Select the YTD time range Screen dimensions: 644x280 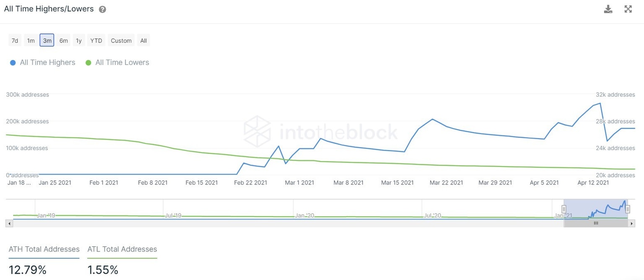(96, 40)
